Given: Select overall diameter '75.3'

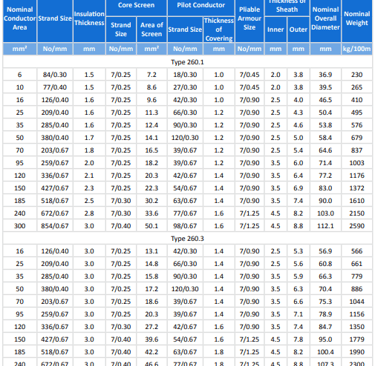Looking at the screenshot, I should point(325,302).
